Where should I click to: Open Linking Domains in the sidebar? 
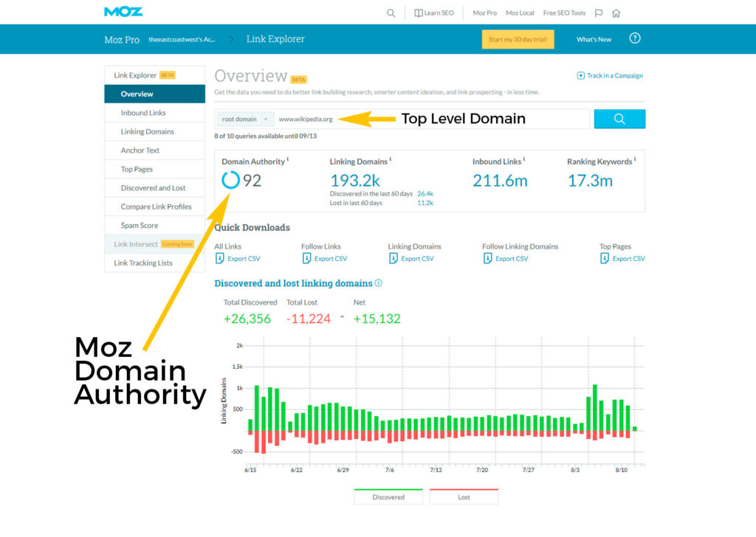click(x=155, y=131)
